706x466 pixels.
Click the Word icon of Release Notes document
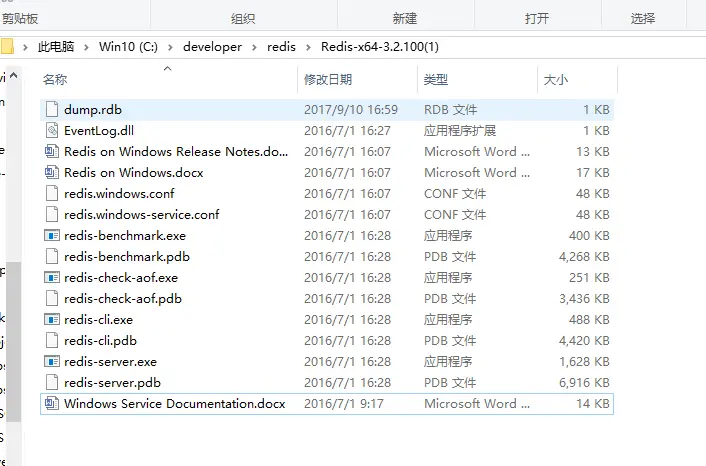click(52, 151)
